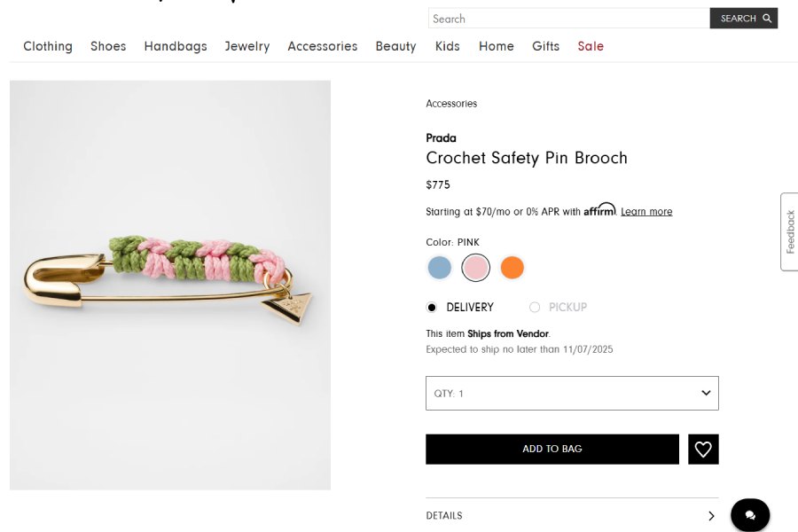
Task: Click into the Search text field
Action: click(x=568, y=19)
